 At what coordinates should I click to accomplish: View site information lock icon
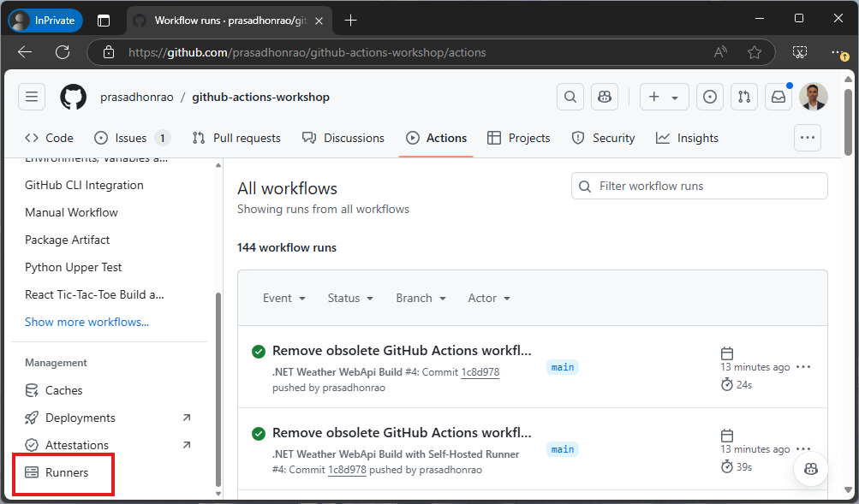(x=109, y=52)
